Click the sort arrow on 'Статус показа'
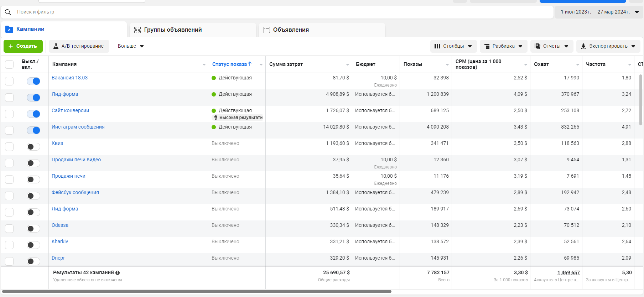Viewport: 644px width, 297px height. pyautogui.click(x=250, y=64)
